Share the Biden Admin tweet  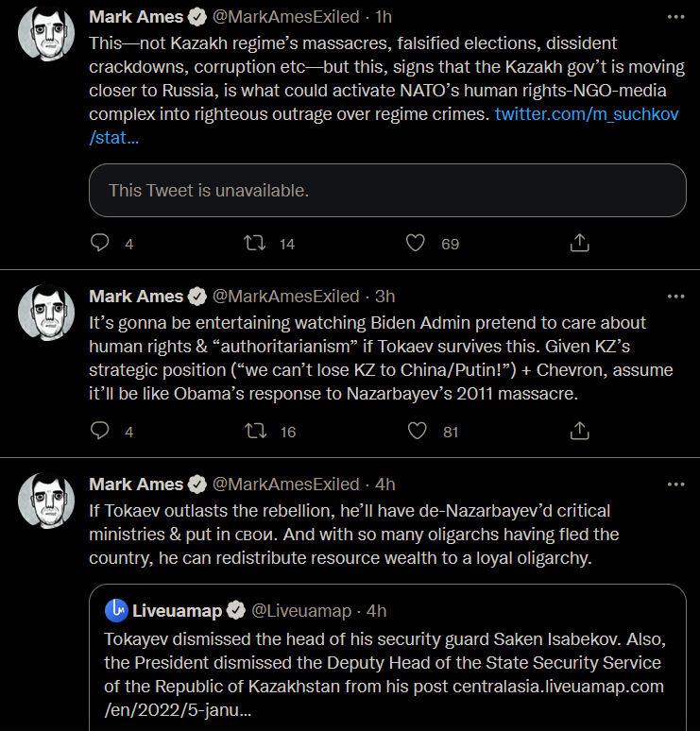pyautogui.click(x=580, y=432)
